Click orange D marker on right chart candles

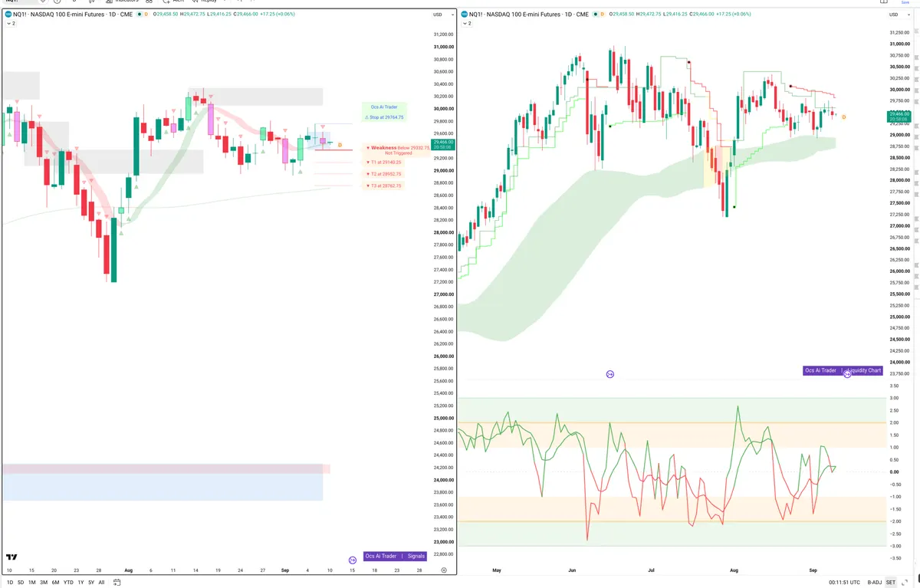[x=844, y=117]
